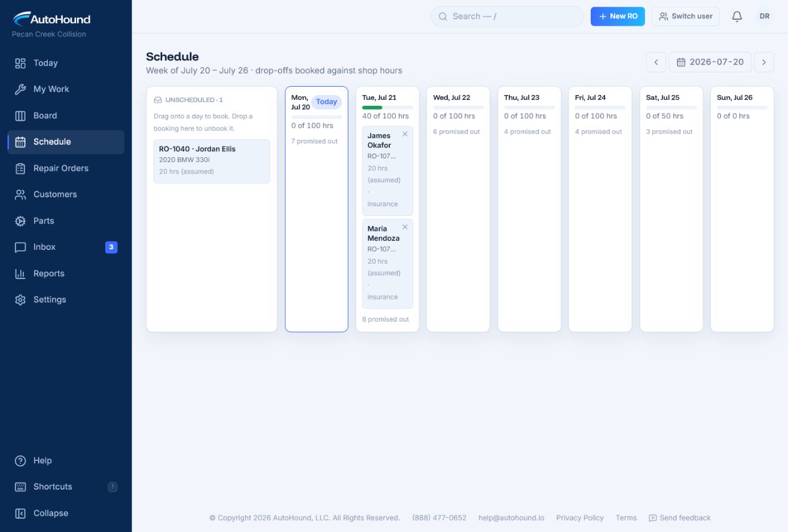Viewport: 788px width, 532px height.
Task: Remove James Okafor booking with X
Action: tap(405, 134)
